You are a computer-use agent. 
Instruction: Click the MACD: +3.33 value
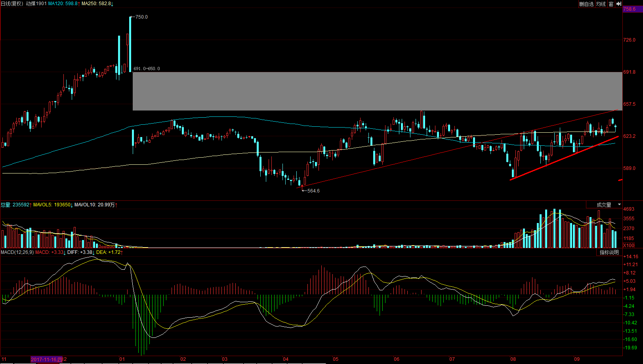(x=50, y=252)
